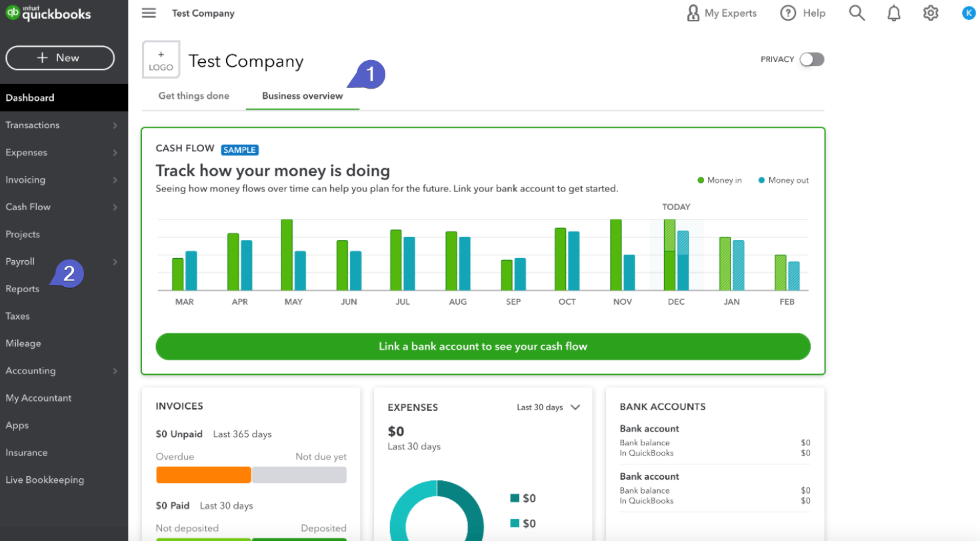Open the notifications bell icon
Screen dimensions: 980x541
(x=894, y=13)
